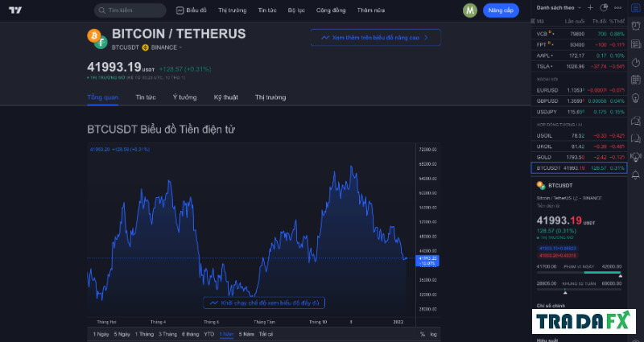Click the watchlist table column-settings icon
644x342 pixels.
tap(533, 21)
